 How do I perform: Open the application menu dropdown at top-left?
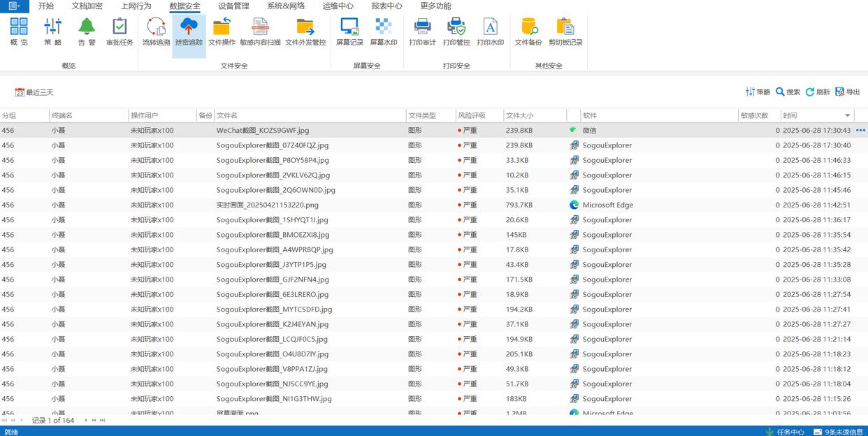coord(14,6)
